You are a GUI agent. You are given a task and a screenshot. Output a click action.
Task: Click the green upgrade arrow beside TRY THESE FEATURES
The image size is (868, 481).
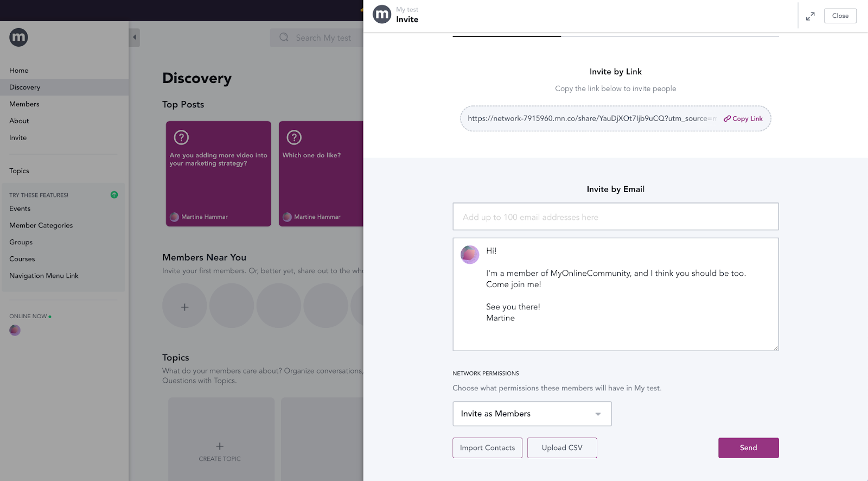click(x=114, y=194)
